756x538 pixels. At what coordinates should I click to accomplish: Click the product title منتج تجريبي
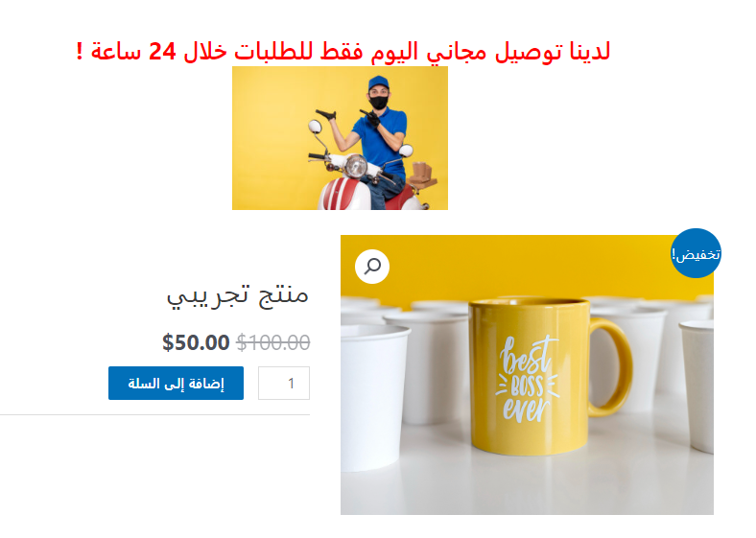(x=237, y=296)
